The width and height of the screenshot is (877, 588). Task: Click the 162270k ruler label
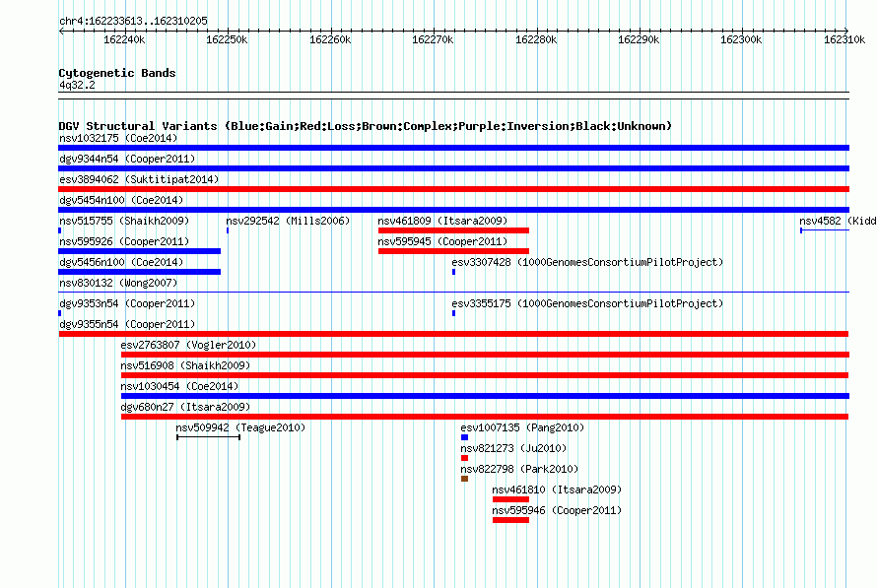[433, 39]
